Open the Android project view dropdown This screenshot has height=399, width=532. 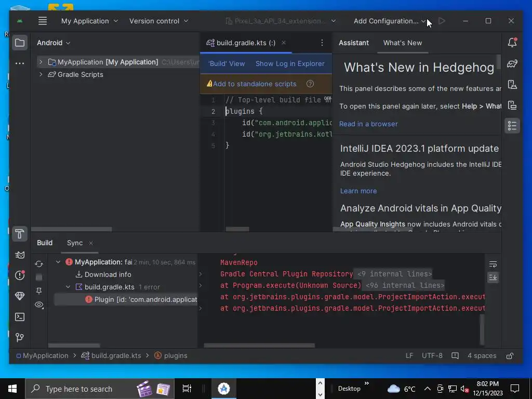coord(54,43)
